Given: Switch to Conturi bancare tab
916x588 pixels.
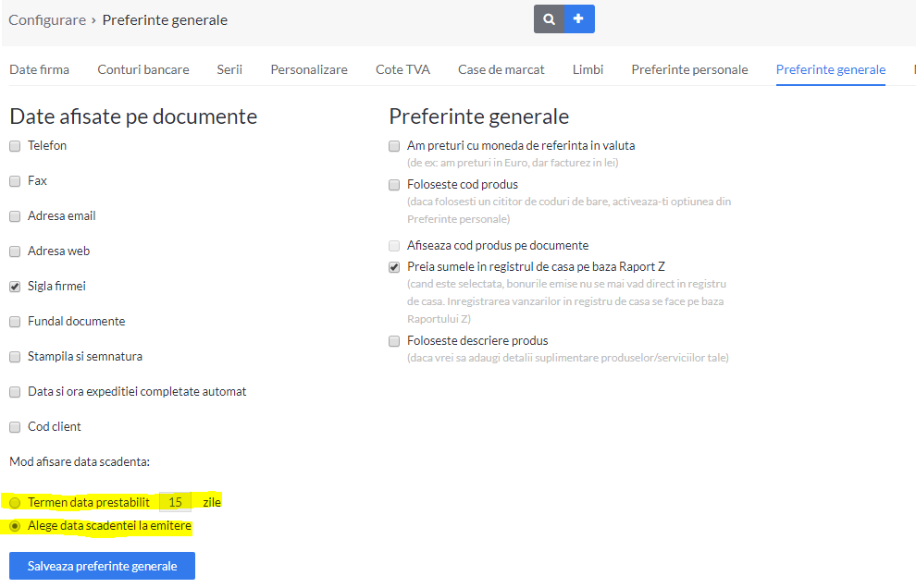Looking at the screenshot, I should [x=143, y=69].
